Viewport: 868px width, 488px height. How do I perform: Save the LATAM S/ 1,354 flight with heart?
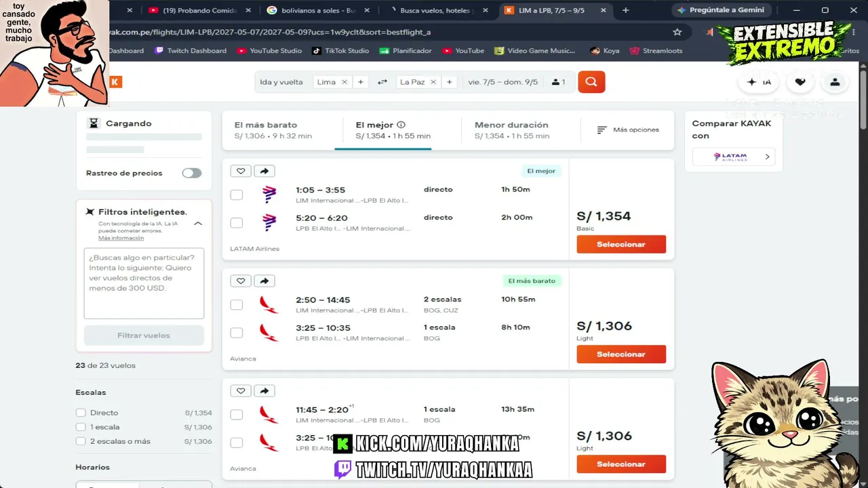point(241,171)
